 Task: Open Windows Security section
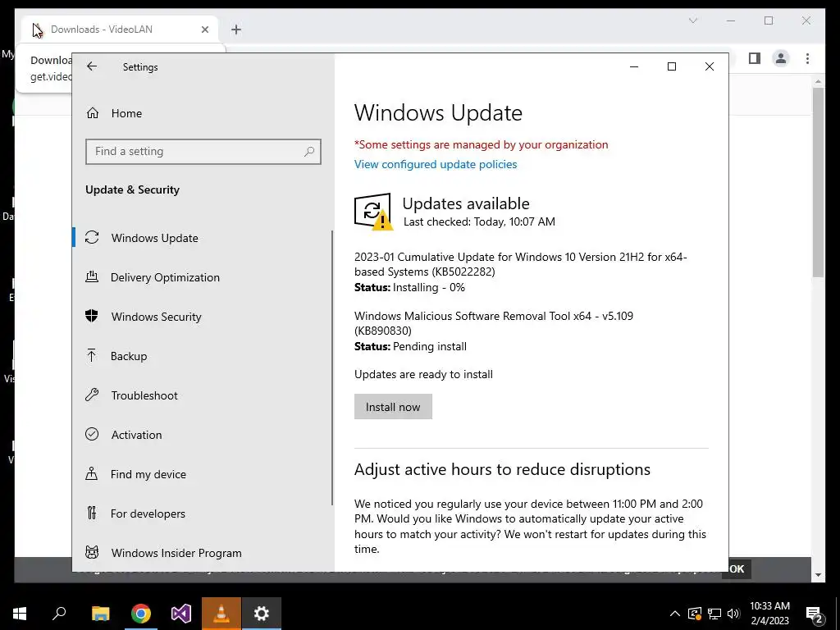(203, 317)
